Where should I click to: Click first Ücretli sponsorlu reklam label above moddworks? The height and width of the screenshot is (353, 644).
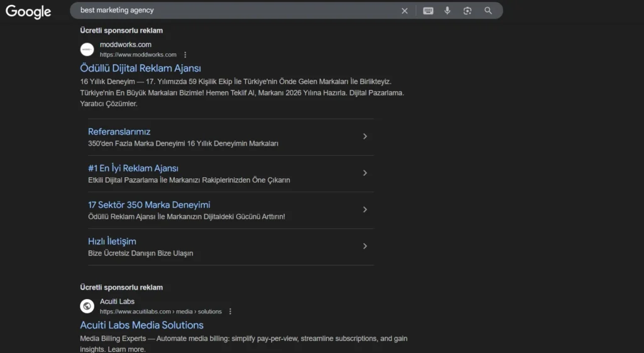121,30
